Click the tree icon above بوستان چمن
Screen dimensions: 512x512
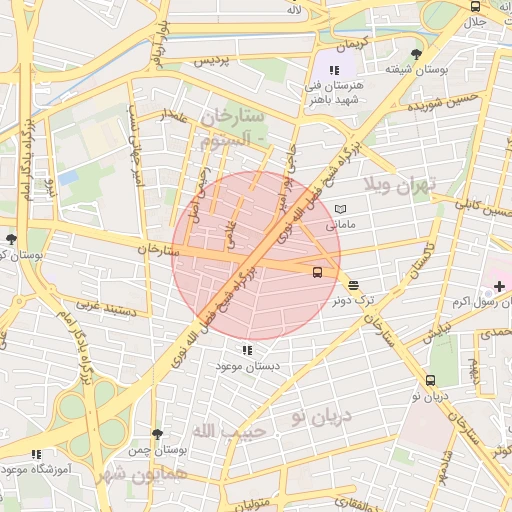(x=157, y=434)
